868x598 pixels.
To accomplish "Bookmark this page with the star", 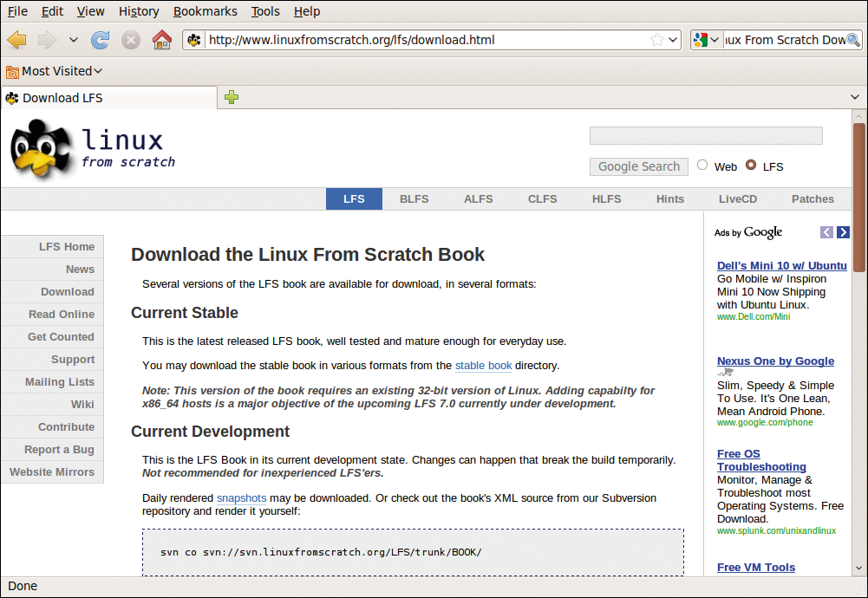I will pos(657,40).
